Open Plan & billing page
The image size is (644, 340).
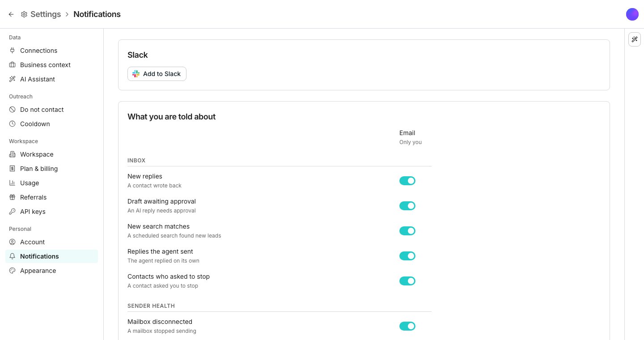click(x=51, y=169)
